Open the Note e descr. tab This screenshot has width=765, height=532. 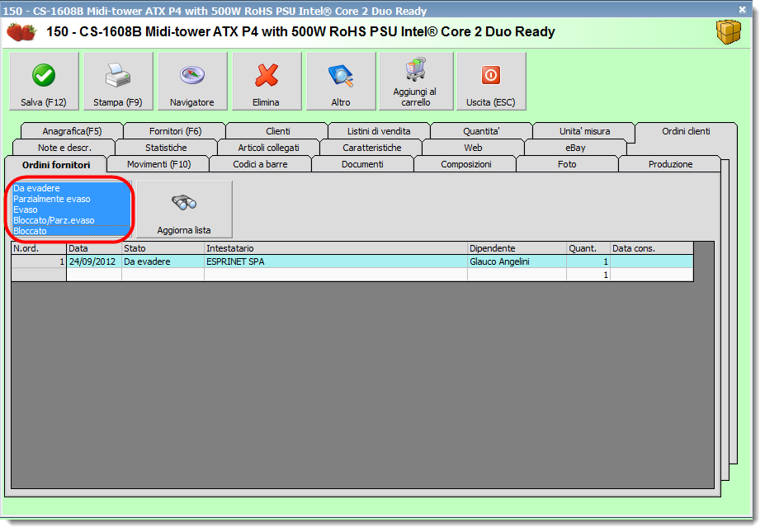[x=64, y=148]
